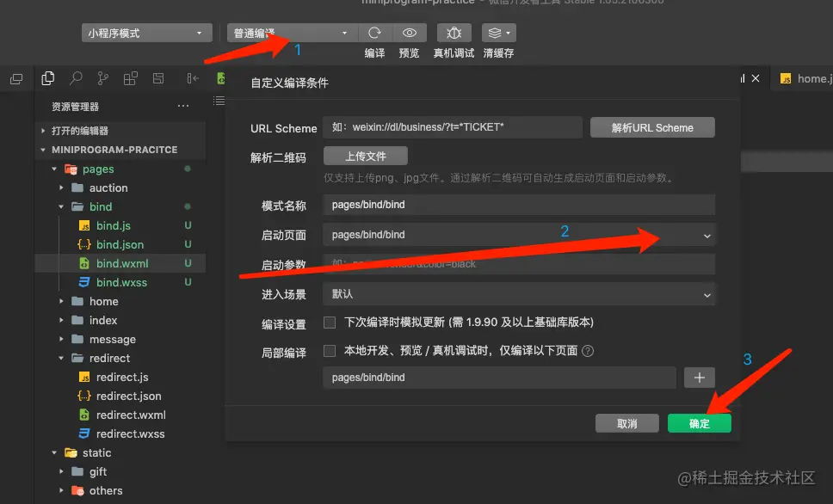Viewport: 833px width, 504px height.
Task: Start 真机调试 remote debugging via the bug icon
Action: click(454, 33)
